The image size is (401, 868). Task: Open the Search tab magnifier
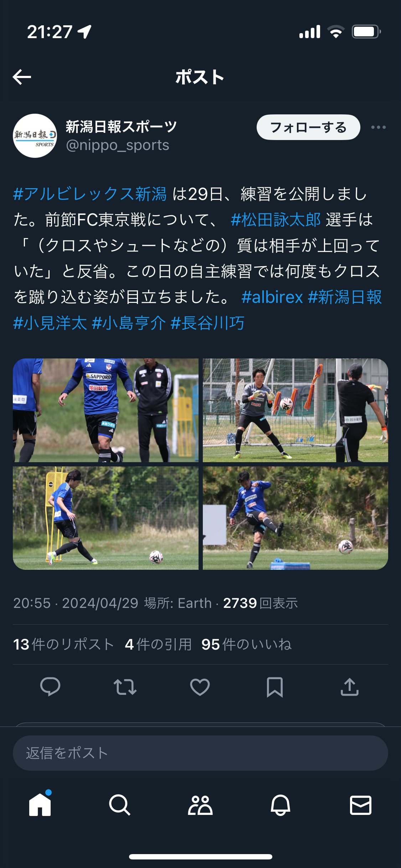click(x=120, y=805)
